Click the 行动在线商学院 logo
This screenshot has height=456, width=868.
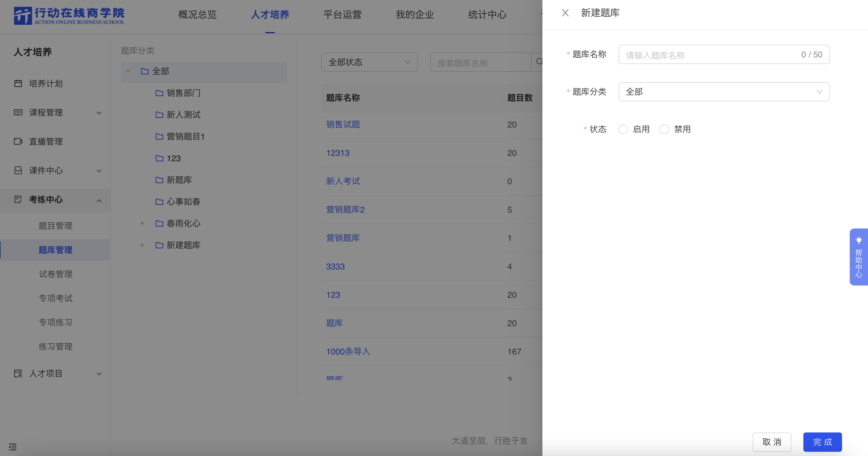pyautogui.click(x=69, y=15)
